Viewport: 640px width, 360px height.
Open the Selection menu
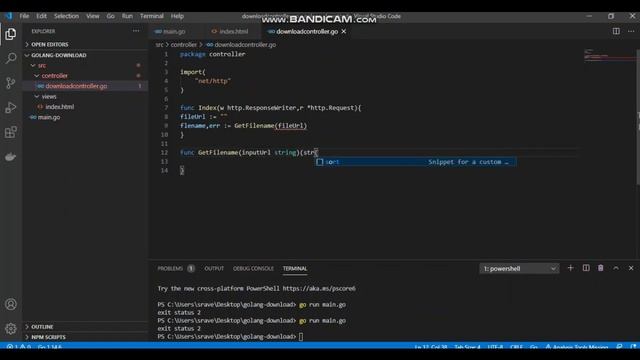coord(66,16)
